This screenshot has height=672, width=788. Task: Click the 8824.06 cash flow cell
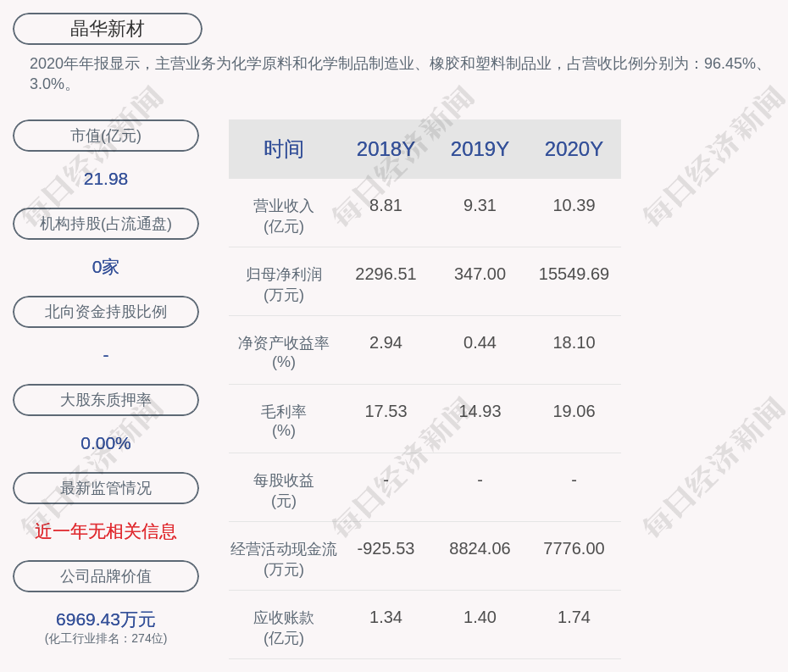click(x=480, y=548)
